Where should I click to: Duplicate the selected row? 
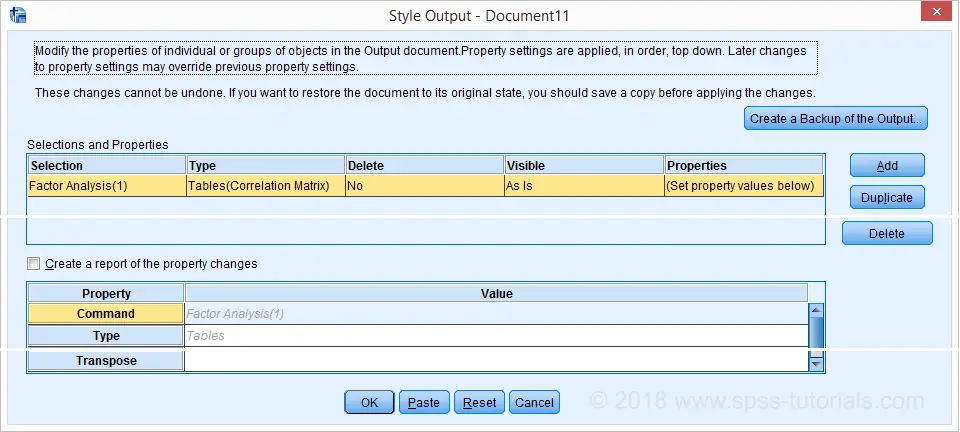point(887,198)
